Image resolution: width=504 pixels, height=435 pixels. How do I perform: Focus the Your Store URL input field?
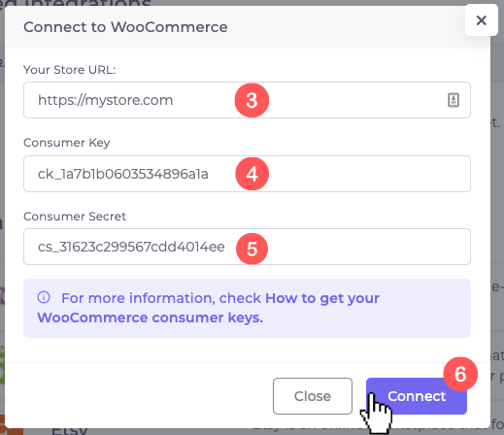[247, 100]
